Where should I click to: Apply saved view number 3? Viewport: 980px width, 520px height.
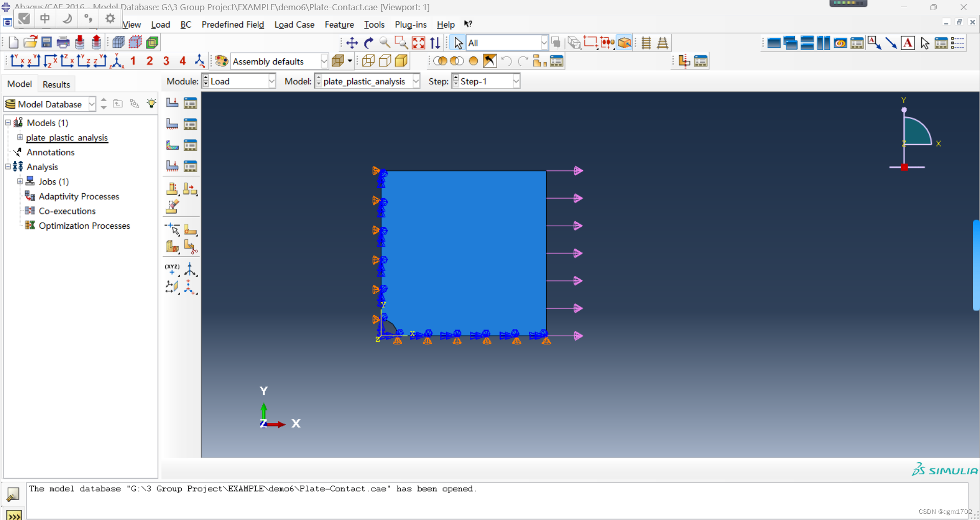pyautogui.click(x=166, y=61)
